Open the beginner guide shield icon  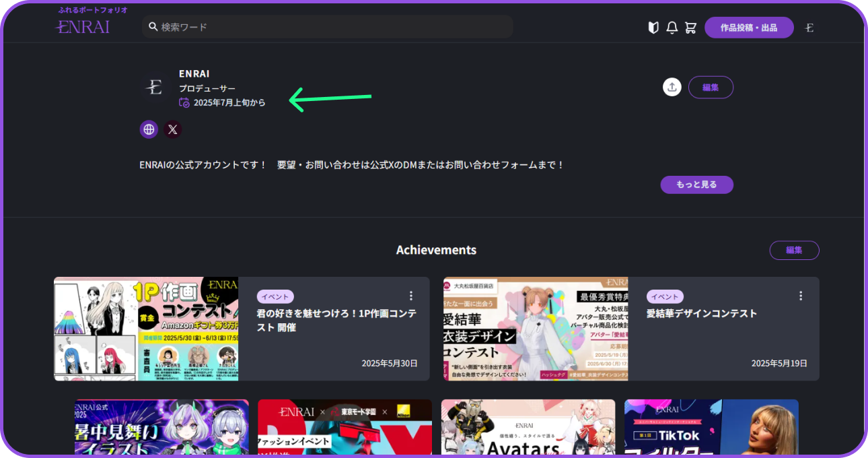pos(653,28)
